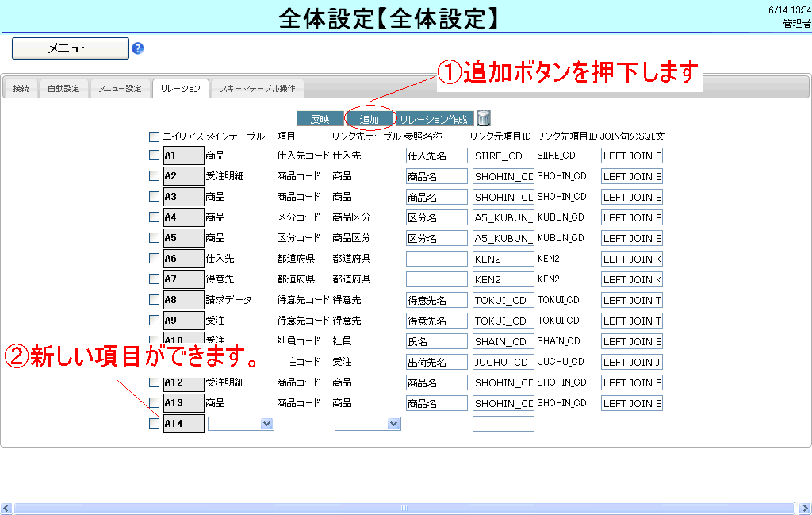Expand the リンク先テーブル dropdown in row A14

click(367, 424)
